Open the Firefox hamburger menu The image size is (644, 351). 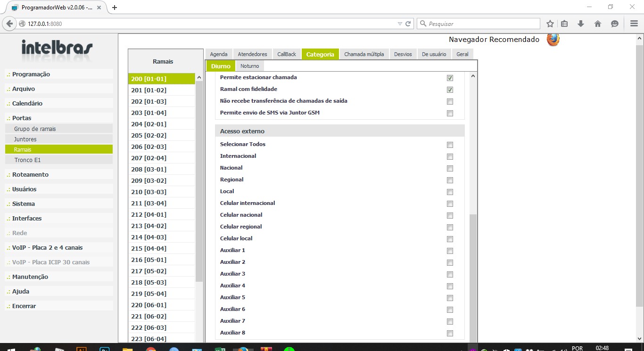click(634, 24)
